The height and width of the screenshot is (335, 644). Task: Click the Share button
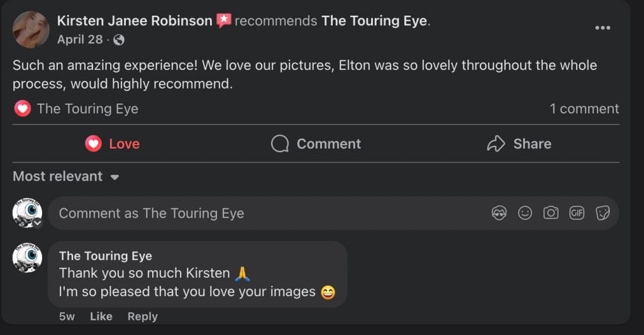pos(519,144)
